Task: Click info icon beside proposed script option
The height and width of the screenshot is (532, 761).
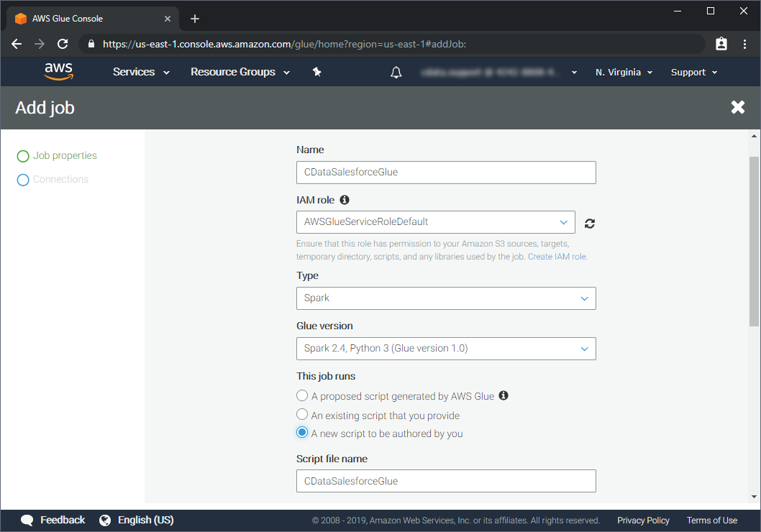Action: (503, 395)
